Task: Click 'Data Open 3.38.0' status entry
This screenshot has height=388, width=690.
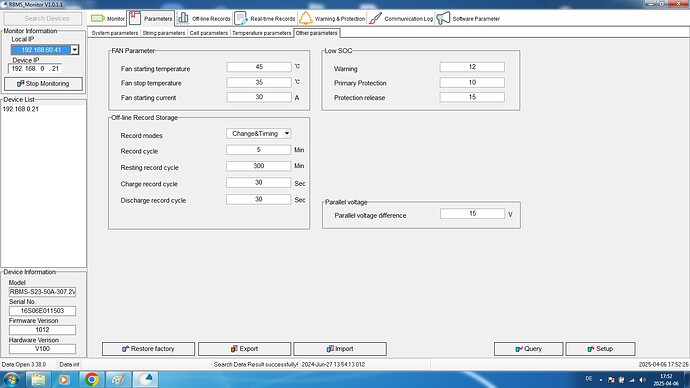Action: click(x=24, y=364)
